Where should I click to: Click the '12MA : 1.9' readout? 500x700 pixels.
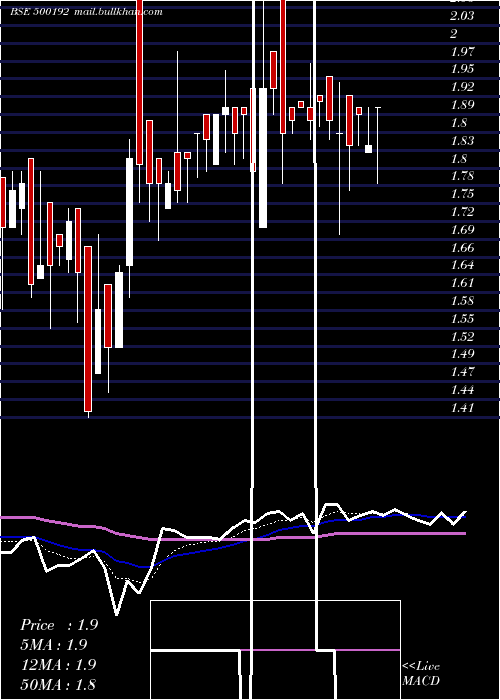click(x=58, y=665)
